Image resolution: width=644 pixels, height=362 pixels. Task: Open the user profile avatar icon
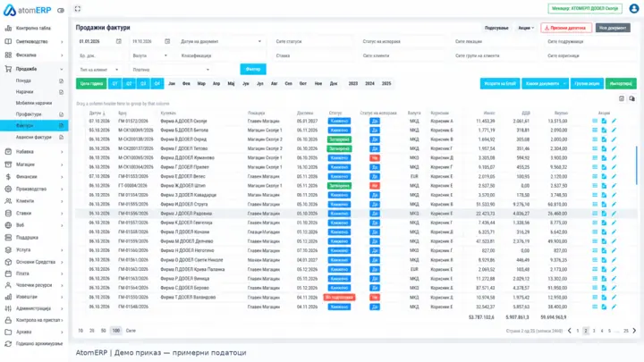tap(634, 9)
